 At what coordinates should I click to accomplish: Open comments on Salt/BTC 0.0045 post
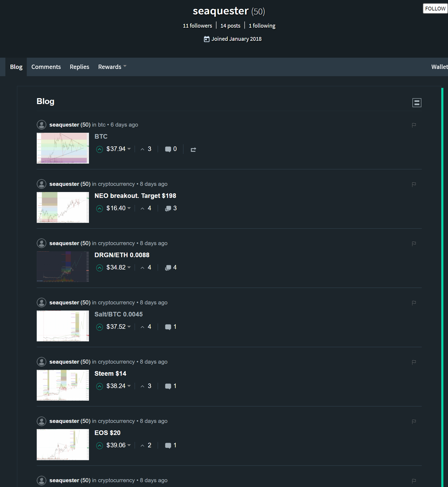point(171,327)
